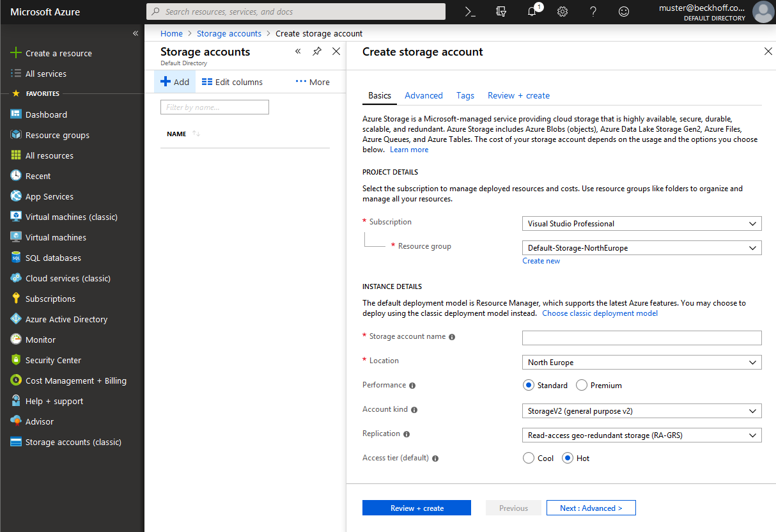Switch to the Tags tab
This screenshot has height=532, width=776.
[x=465, y=95]
